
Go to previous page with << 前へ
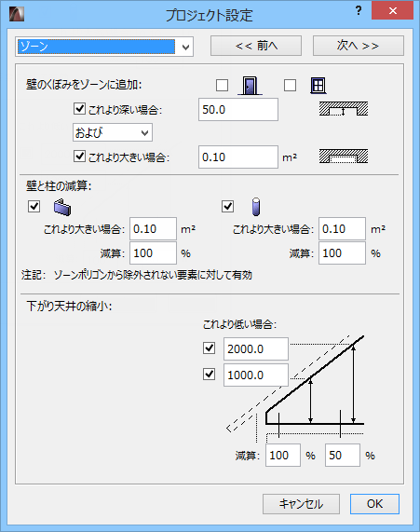click(x=256, y=46)
